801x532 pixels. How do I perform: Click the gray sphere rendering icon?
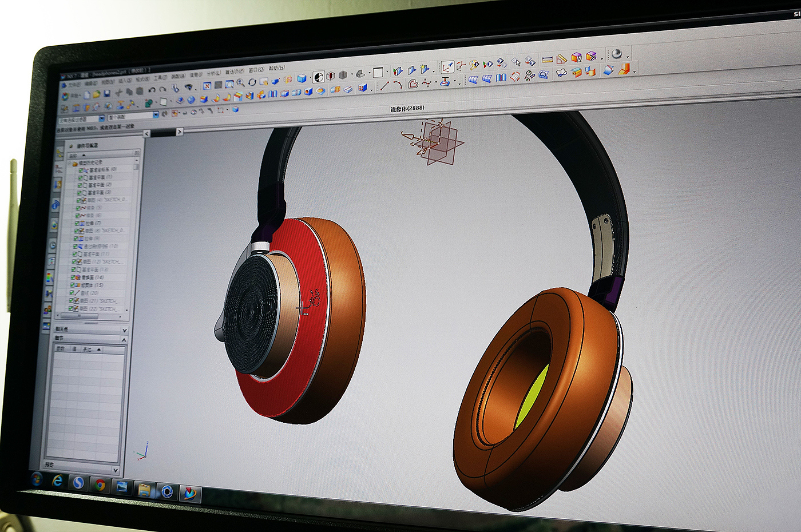coord(616,53)
